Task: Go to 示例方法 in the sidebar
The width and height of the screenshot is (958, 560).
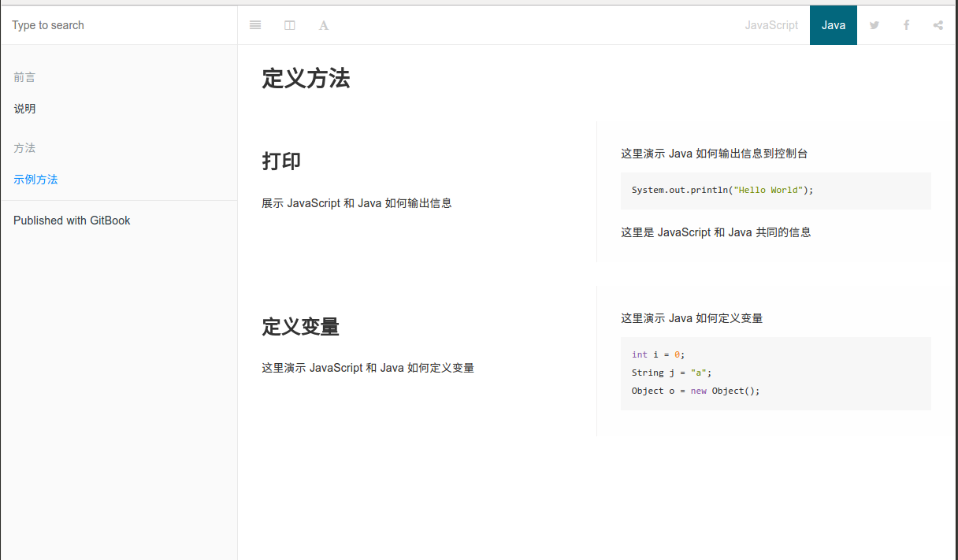Action: [x=35, y=180]
